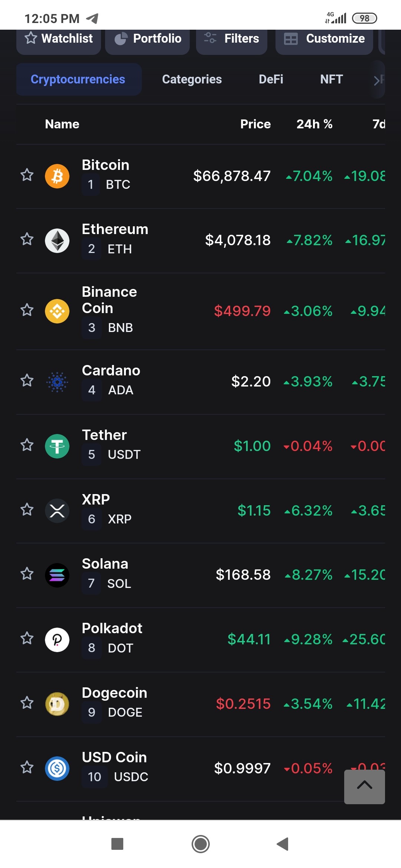Tap the green Tether logo
This screenshot has height=868, width=401.
point(57,446)
